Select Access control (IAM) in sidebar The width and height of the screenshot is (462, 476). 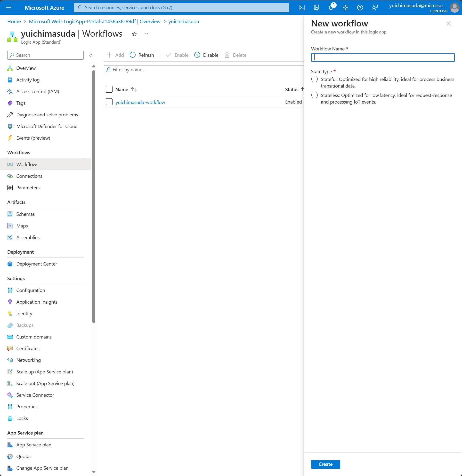click(x=38, y=91)
